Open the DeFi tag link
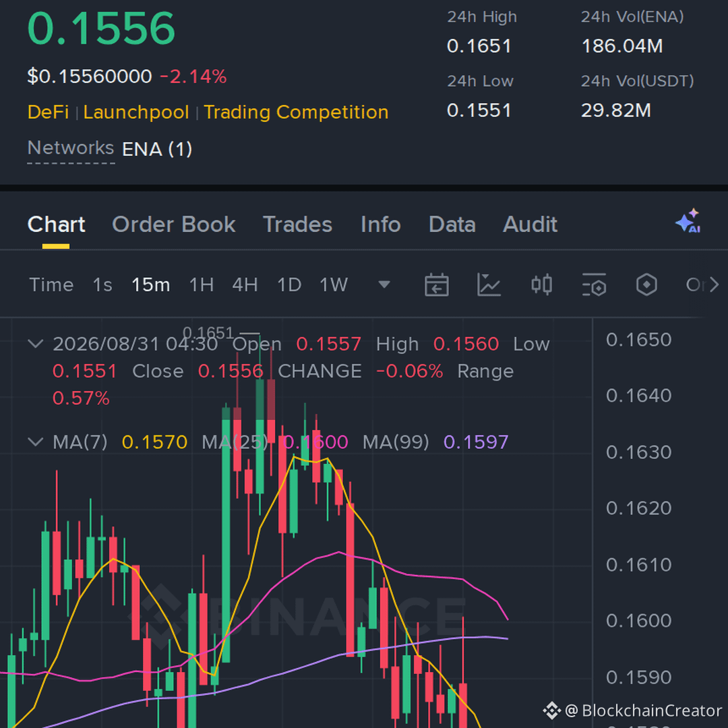This screenshot has width=728, height=728. tap(48, 113)
